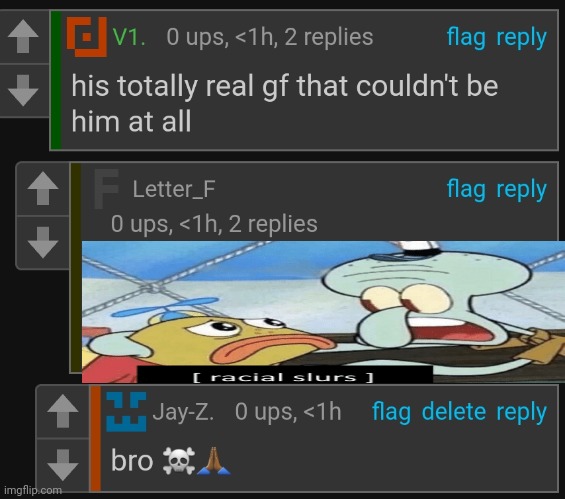Open Jay-Z. username profile

183,411
